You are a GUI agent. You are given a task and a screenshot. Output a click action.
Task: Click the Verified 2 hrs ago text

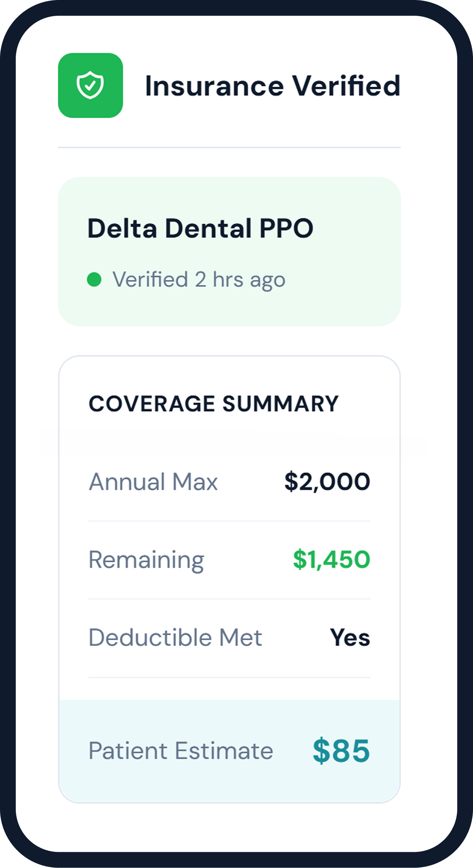coord(199,280)
